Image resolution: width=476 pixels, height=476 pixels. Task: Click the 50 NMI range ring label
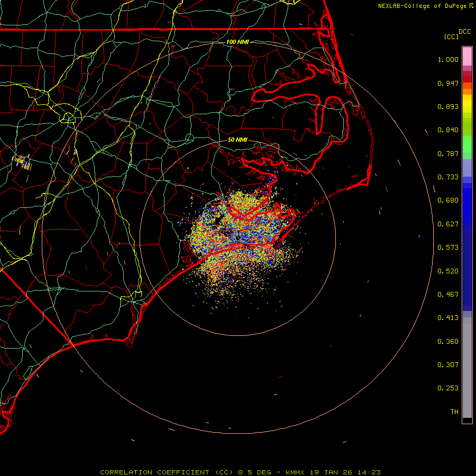[237, 140]
